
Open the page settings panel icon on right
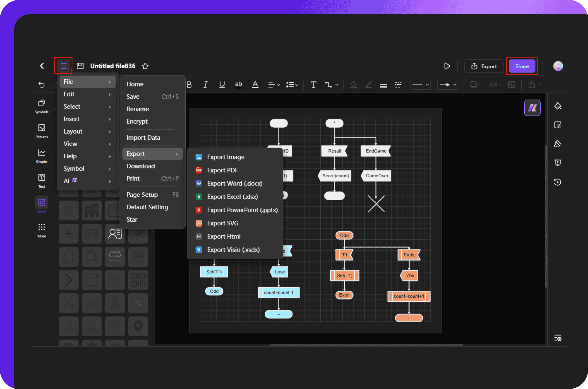click(x=557, y=125)
